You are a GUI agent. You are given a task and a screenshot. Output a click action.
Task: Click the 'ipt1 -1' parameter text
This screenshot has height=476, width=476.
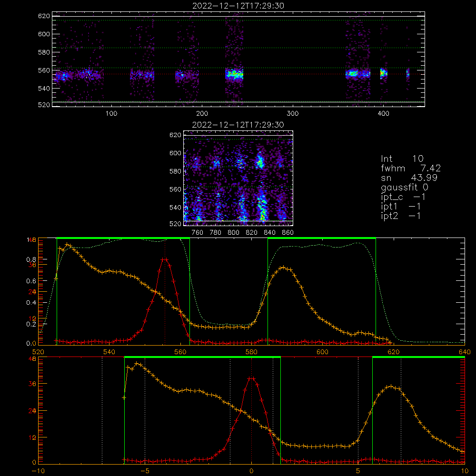point(401,207)
